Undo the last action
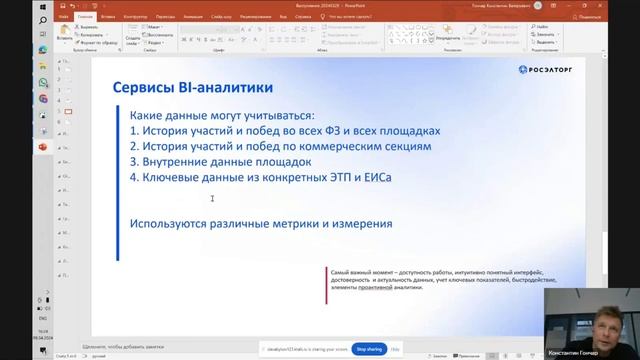Image resolution: width=640 pixels, height=360 pixels. (72, 6)
